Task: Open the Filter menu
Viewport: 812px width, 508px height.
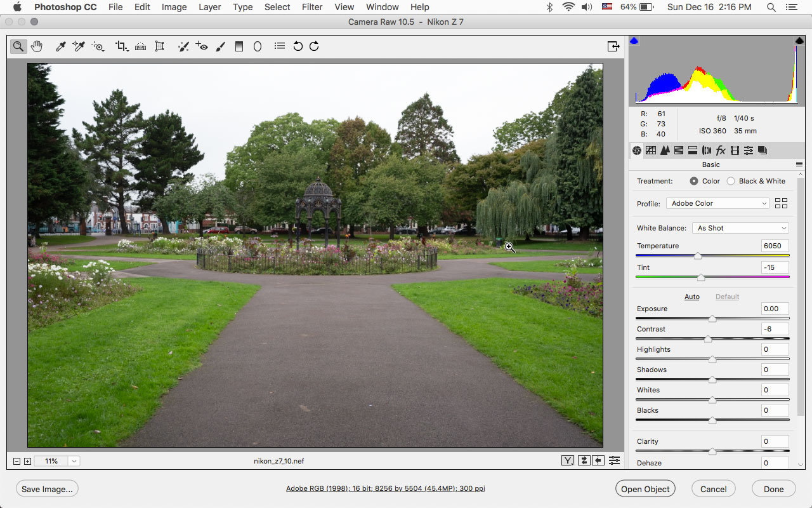Action: pyautogui.click(x=312, y=7)
